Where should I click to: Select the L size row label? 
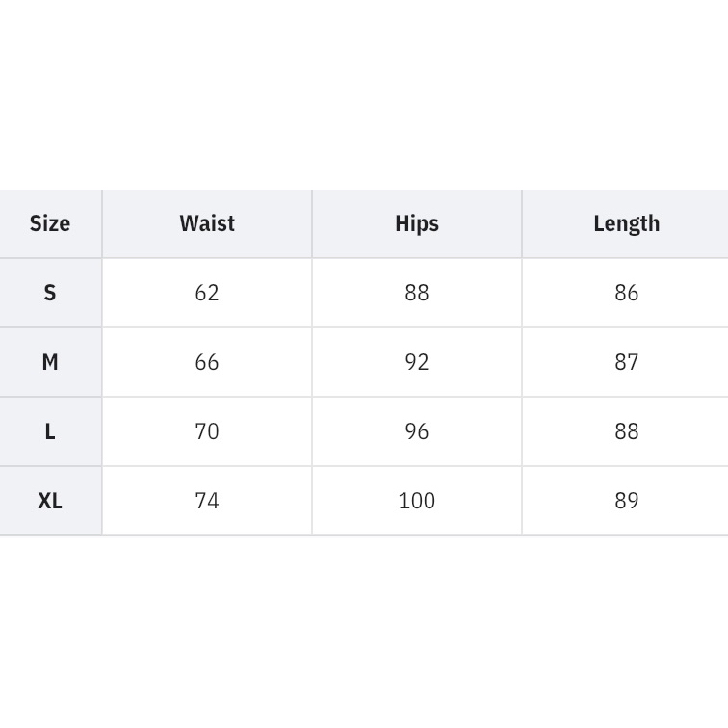pos(50,431)
